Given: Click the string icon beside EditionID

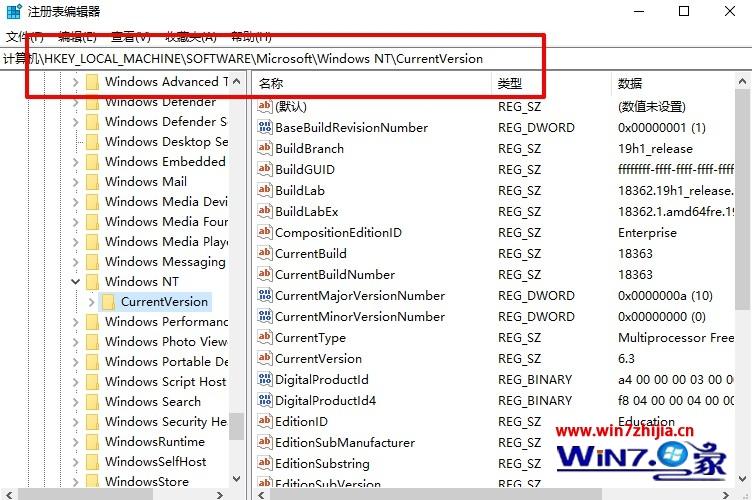Looking at the screenshot, I should (265, 421).
